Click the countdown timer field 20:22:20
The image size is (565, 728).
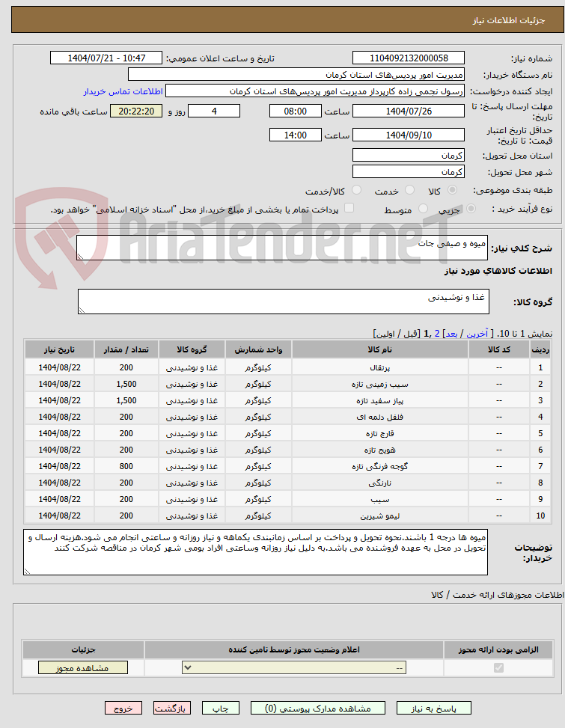[x=136, y=111]
